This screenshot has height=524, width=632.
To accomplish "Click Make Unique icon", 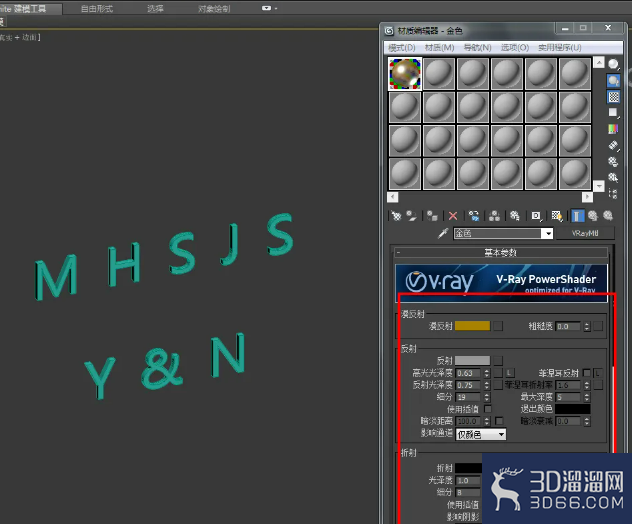I will (495, 216).
